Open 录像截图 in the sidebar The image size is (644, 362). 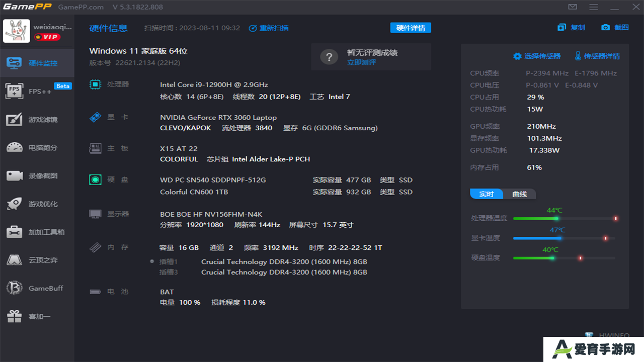[x=37, y=175]
